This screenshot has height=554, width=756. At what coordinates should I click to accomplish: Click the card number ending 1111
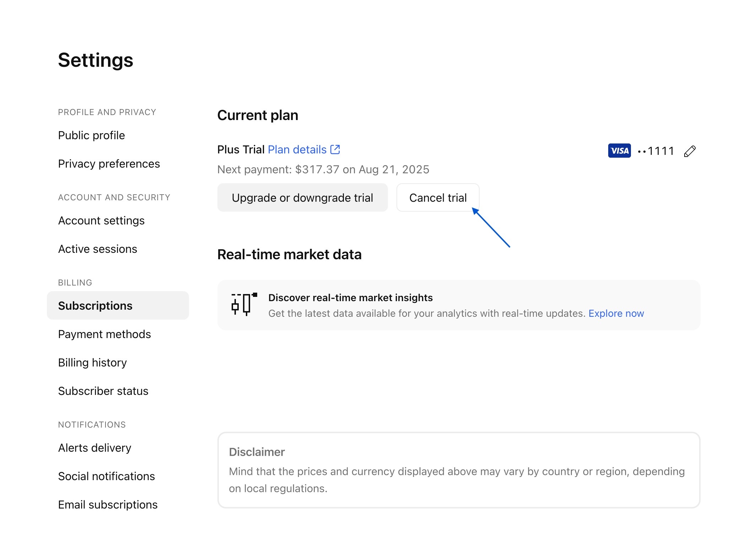pos(656,151)
